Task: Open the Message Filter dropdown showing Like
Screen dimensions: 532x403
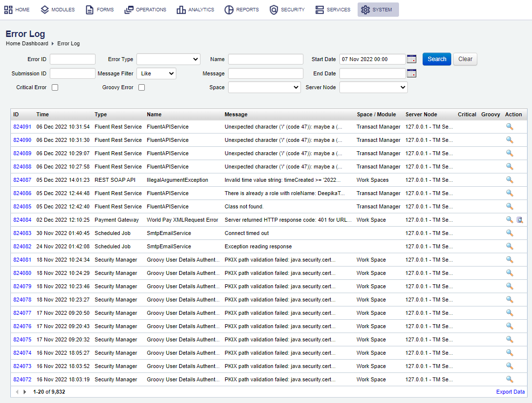Action: (156, 73)
